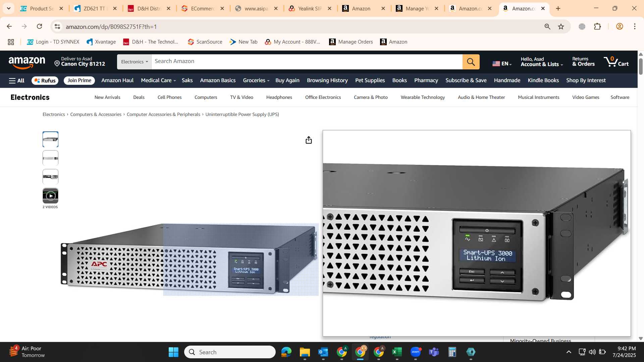Expand the Electronics search category dropdown
The width and height of the screenshot is (644, 362).
coord(134,62)
